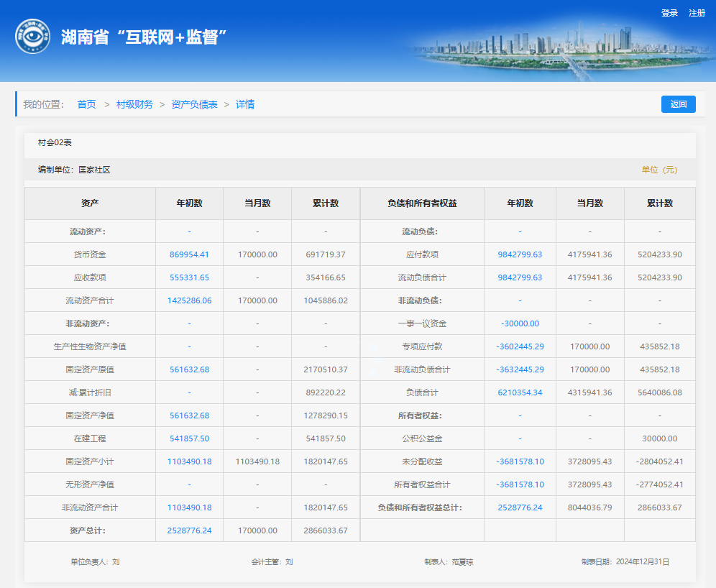Click the 资产 column header
716x588 pixels.
coord(89,203)
